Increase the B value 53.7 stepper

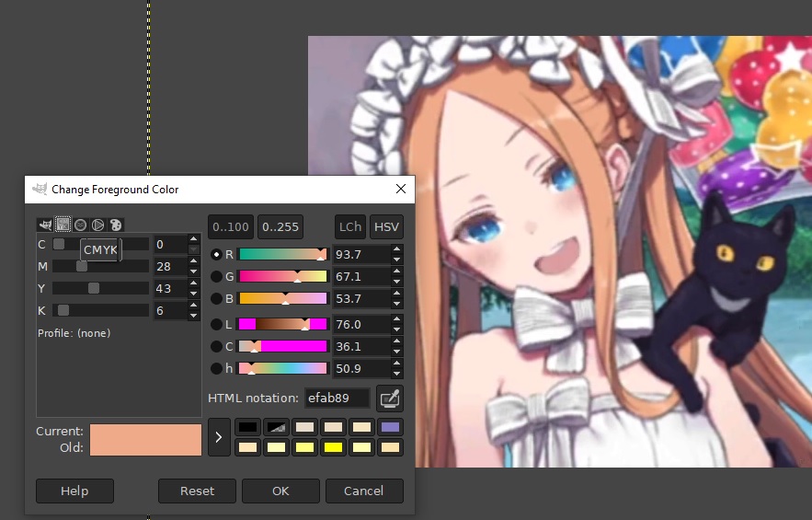click(396, 294)
